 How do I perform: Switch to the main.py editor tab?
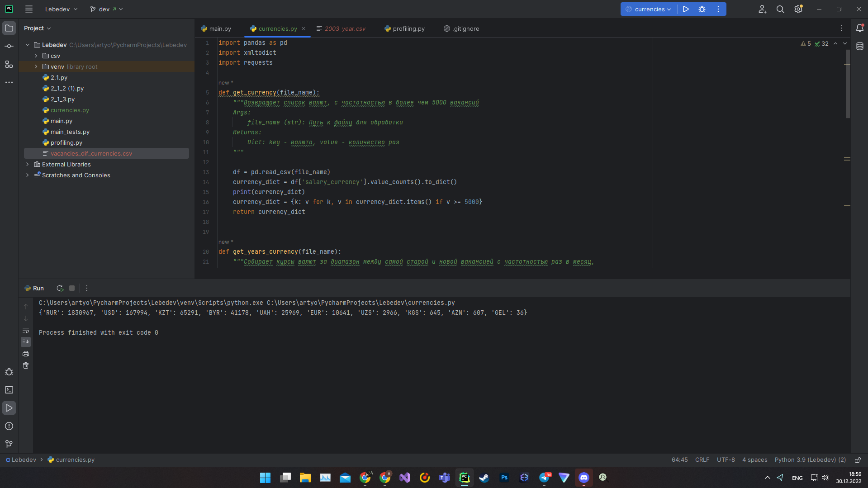pyautogui.click(x=220, y=28)
